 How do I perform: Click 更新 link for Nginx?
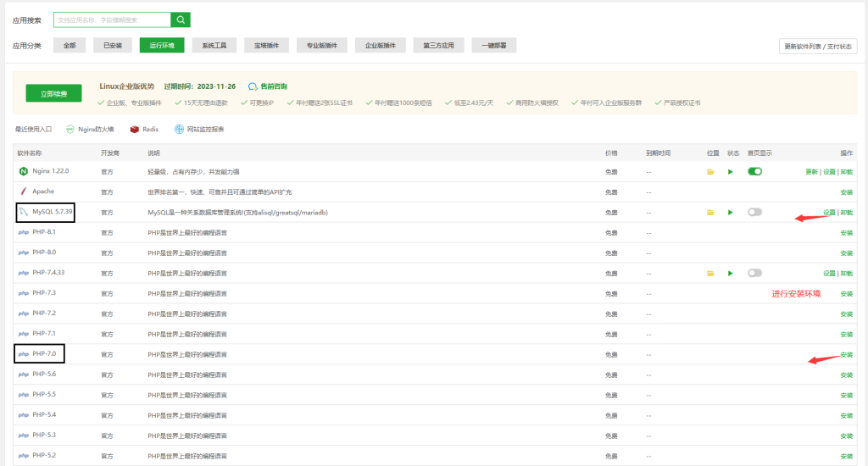[811, 172]
